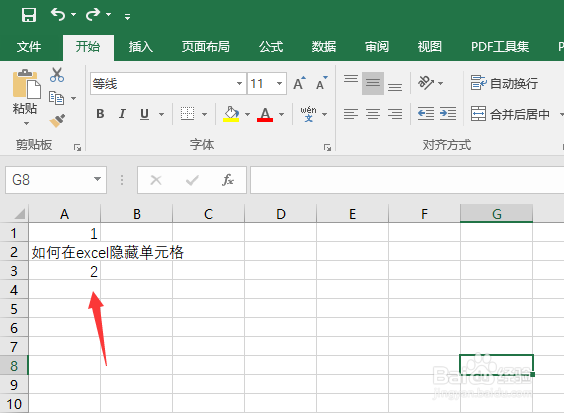Apply yellow fill color bucket
This screenshot has height=413, width=564.
231,114
